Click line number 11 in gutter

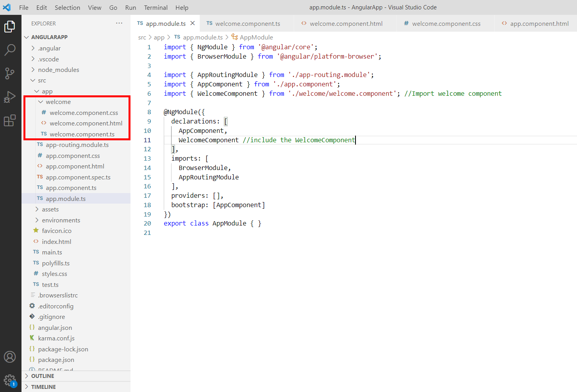point(147,140)
